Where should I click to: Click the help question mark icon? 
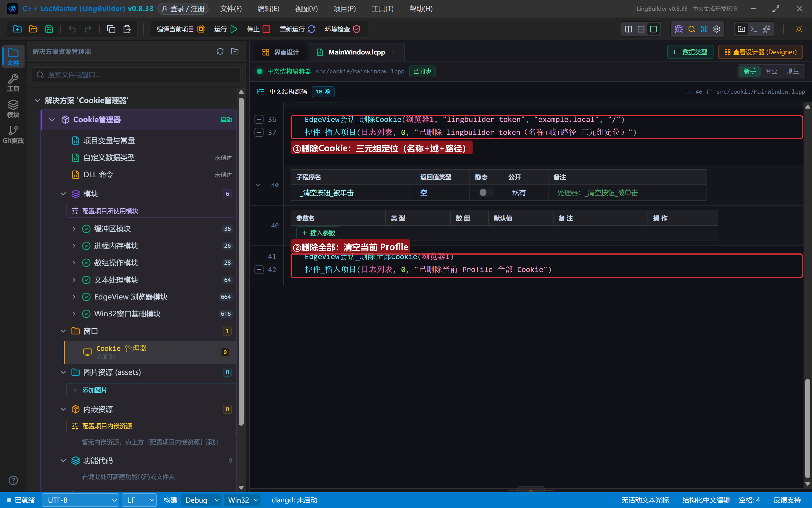point(13,480)
